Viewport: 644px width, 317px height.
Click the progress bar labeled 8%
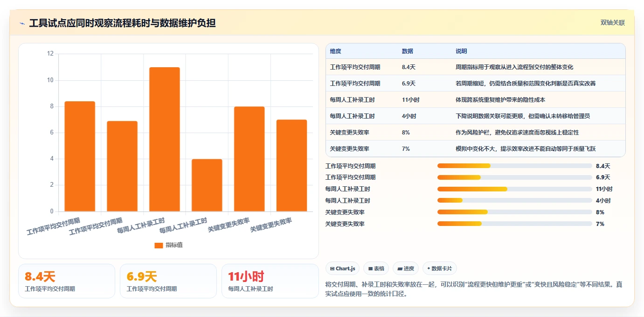pyautogui.click(x=515, y=212)
